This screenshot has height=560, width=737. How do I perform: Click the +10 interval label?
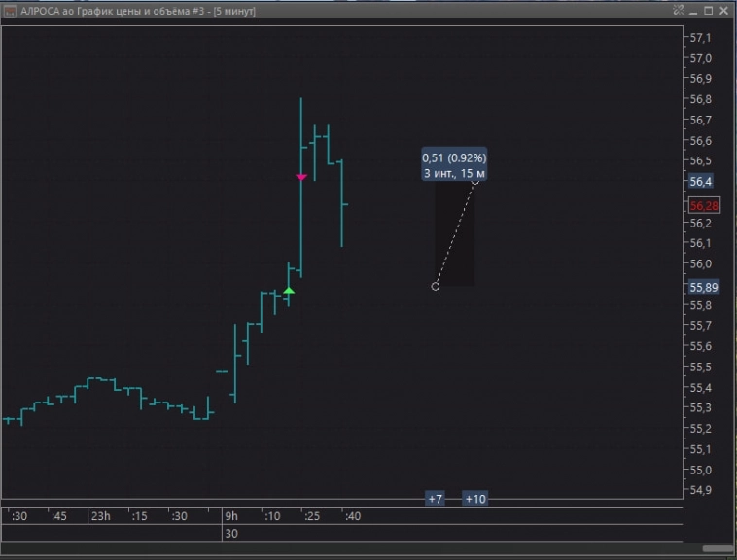[x=475, y=499]
